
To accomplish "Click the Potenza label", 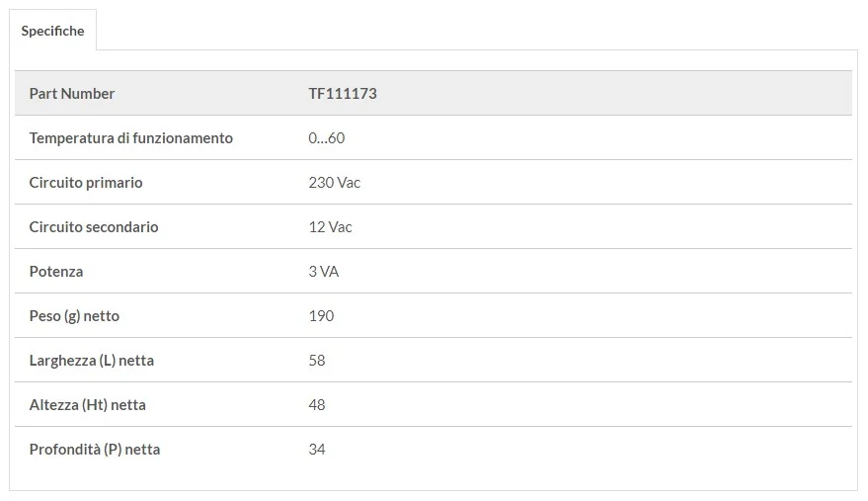I will pyautogui.click(x=56, y=272).
